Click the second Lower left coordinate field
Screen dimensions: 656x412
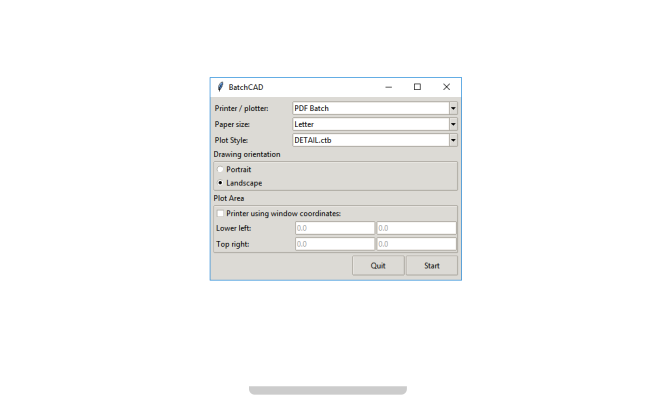(416, 228)
